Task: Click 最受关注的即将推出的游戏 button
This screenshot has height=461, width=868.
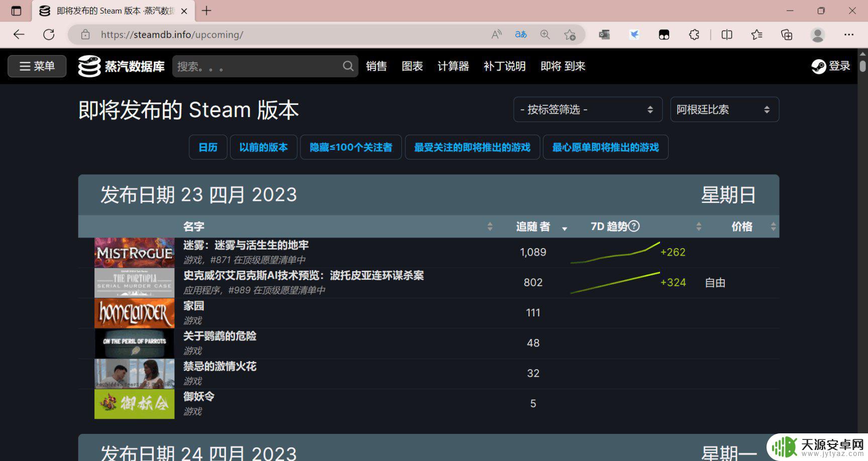Action: tap(472, 147)
